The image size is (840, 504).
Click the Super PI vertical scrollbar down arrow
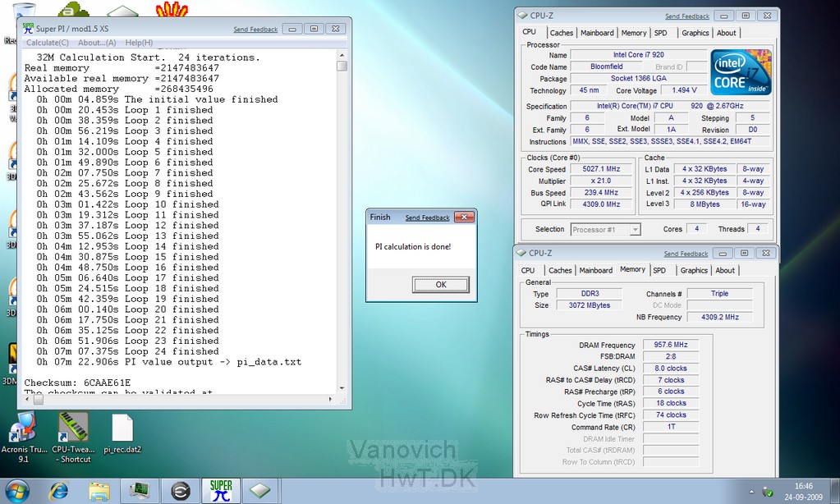pyautogui.click(x=342, y=388)
